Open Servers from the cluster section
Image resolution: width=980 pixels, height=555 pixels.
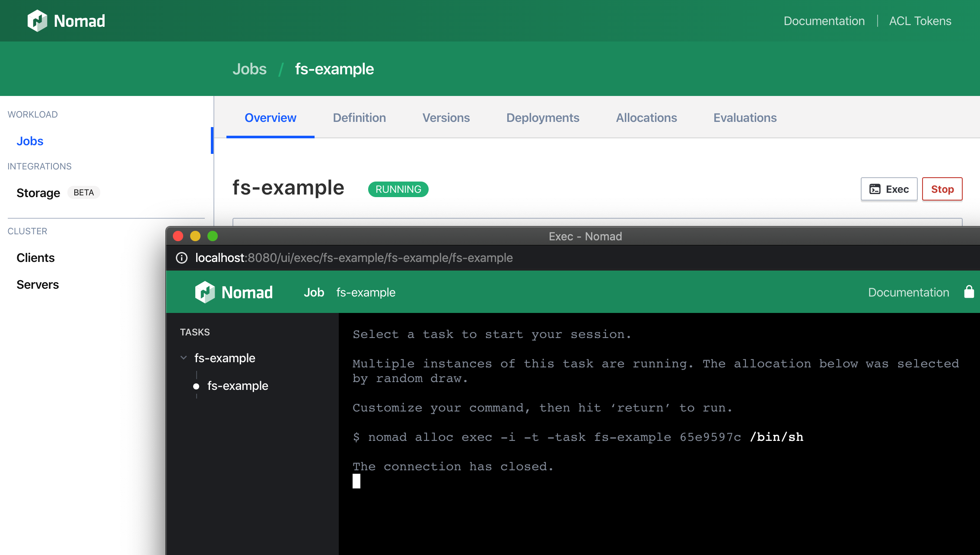coord(38,284)
